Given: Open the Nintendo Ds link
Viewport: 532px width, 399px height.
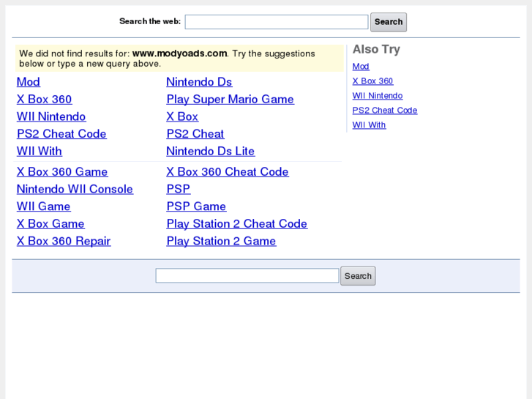Looking at the screenshot, I should click(x=199, y=82).
